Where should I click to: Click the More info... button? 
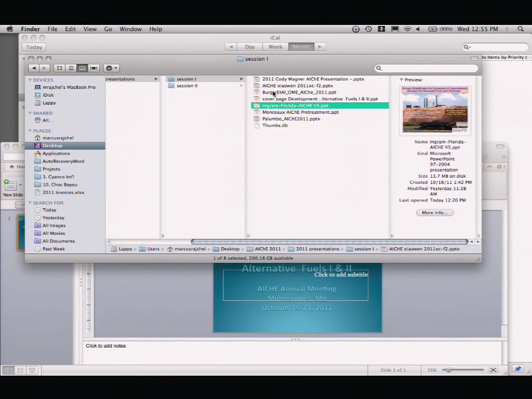coord(434,212)
